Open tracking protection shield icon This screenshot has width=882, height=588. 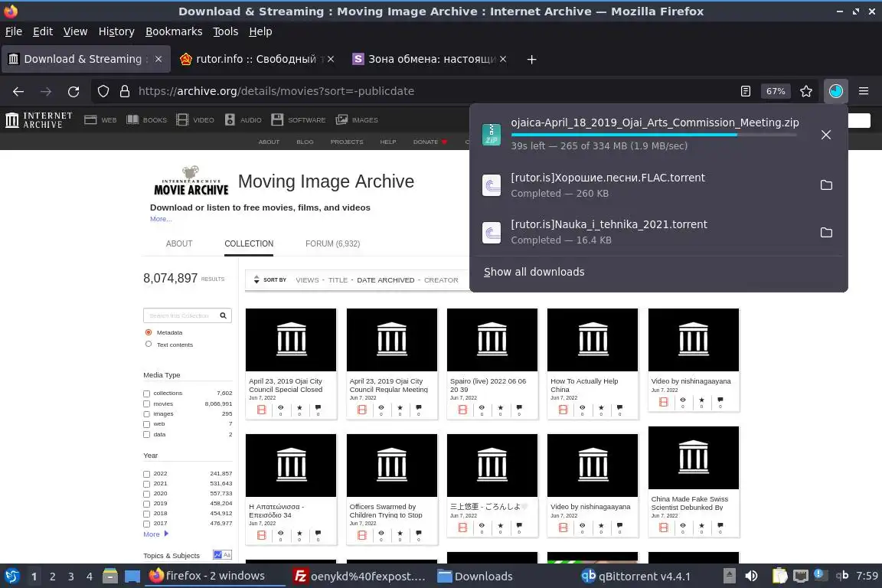coord(103,91)
